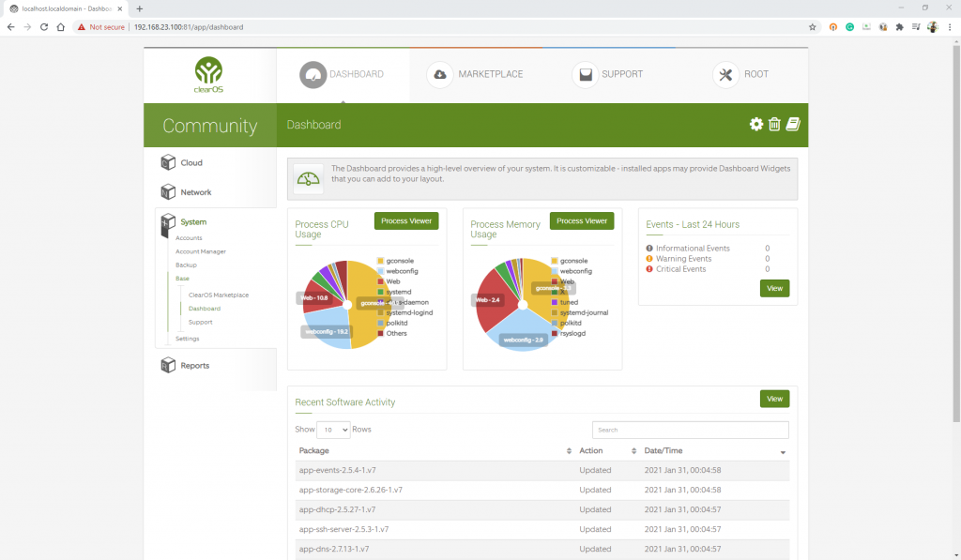Open ClearOS Marketplace sidebar link
Screen dimensions: 961x560
219,295
